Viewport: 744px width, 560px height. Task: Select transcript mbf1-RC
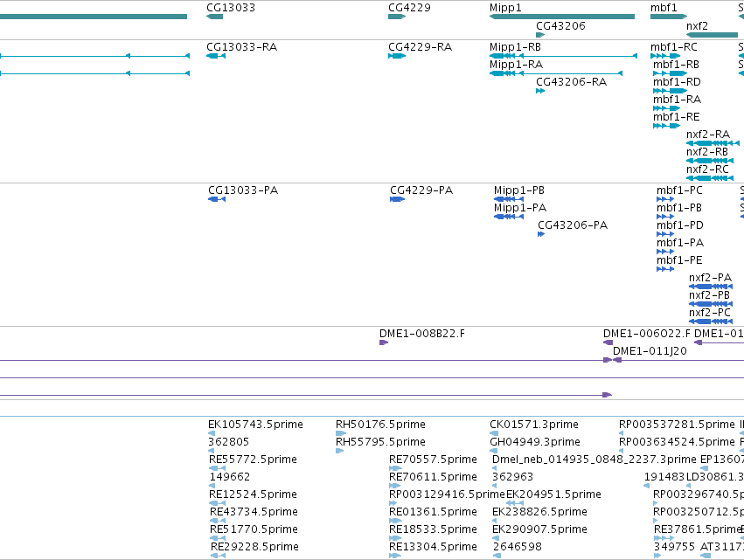pos(674,47)
